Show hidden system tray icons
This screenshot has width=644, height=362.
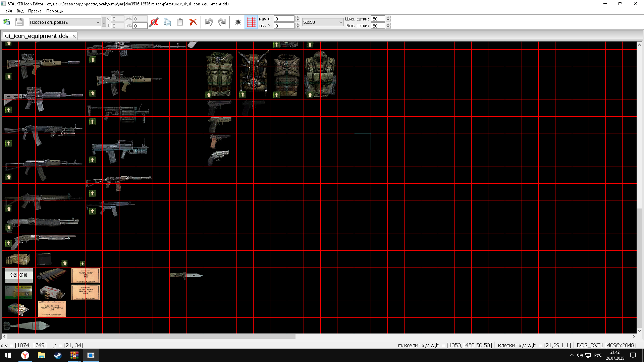[x=572, y=355]
